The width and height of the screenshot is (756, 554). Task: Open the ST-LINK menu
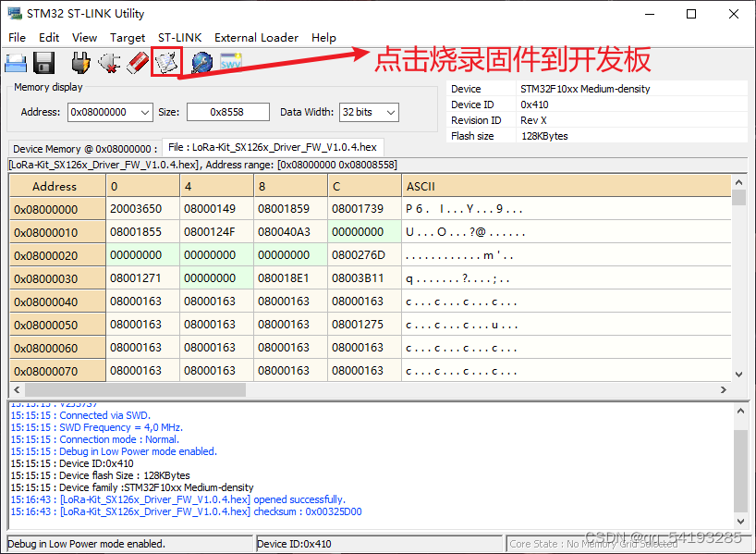click(x=179, y=38)
